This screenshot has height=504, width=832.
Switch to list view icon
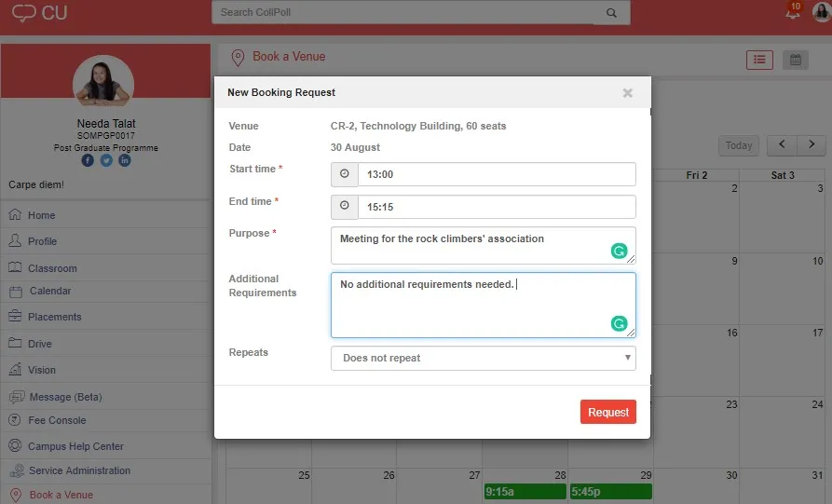(x=759, y=60)
